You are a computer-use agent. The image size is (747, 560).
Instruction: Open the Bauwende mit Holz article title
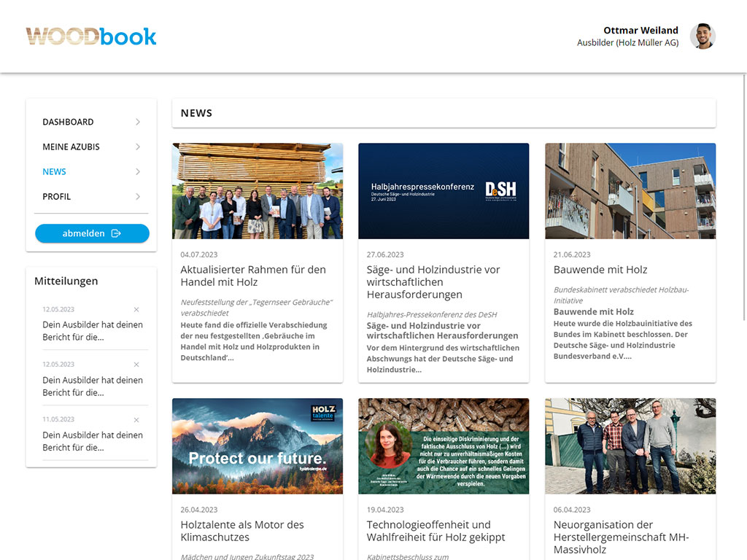coord(600,270)
